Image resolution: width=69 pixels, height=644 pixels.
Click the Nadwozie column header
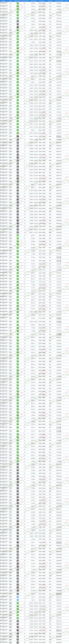[x=50, y=1]
